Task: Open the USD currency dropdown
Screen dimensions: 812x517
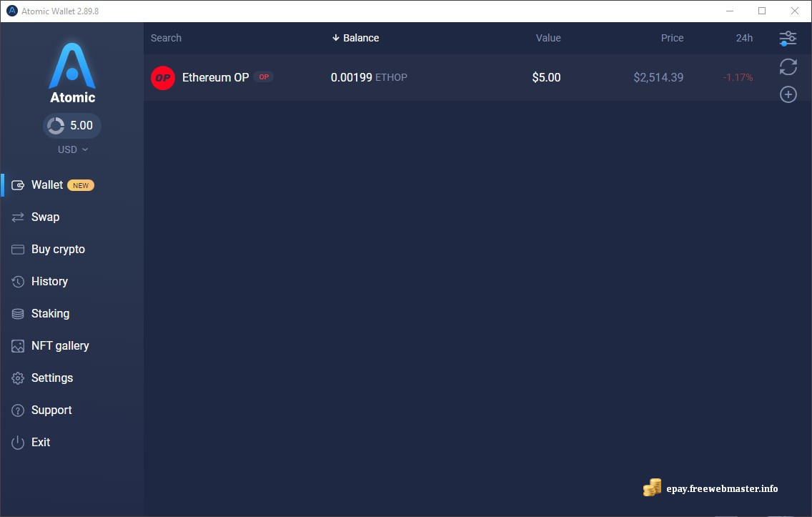Action: pyautogui.click(x=72, y=149)
